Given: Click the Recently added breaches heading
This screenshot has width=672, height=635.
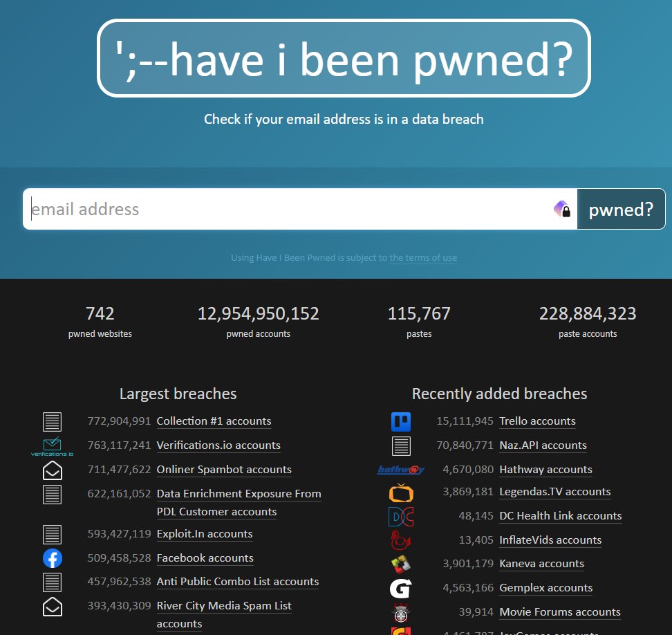Looking at the screenshot, I should coord(500,394).
